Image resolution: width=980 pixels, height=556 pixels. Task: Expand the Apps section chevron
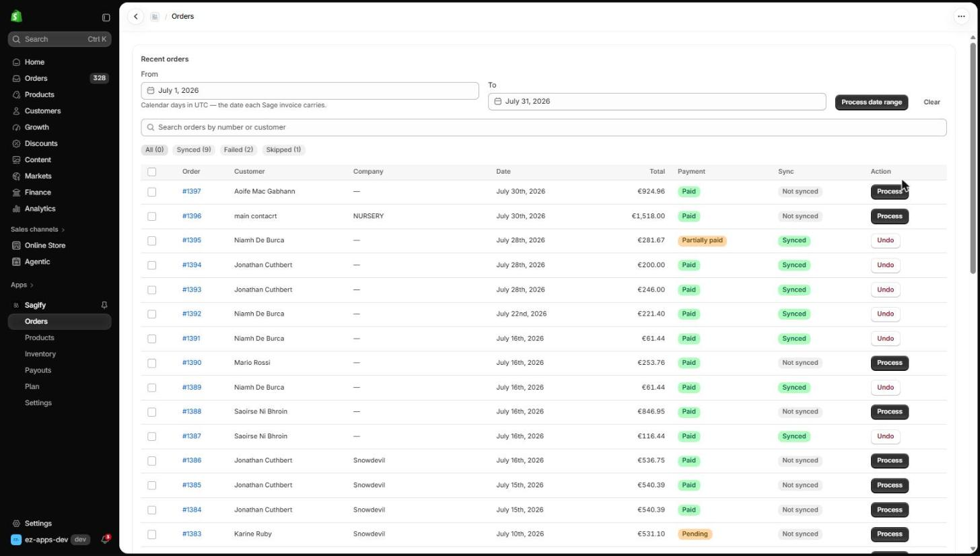(x=32, y=285)
